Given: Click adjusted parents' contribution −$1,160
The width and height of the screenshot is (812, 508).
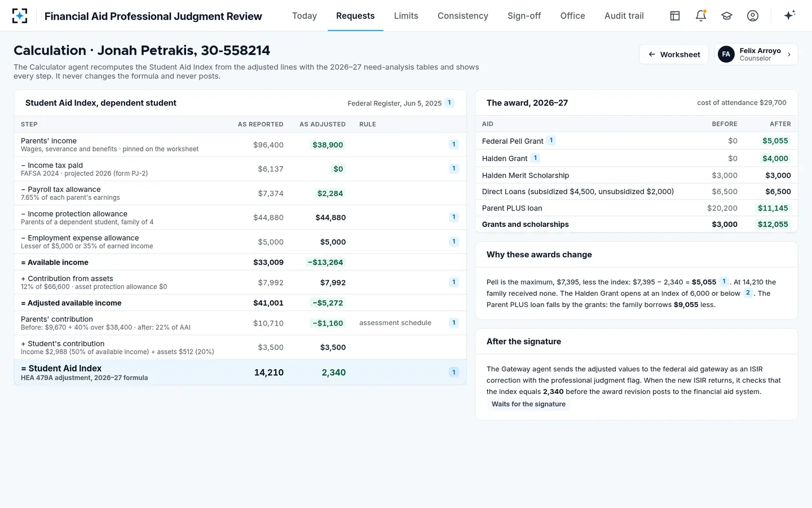Looking at the screenshot, I should [x=328, y=323].
